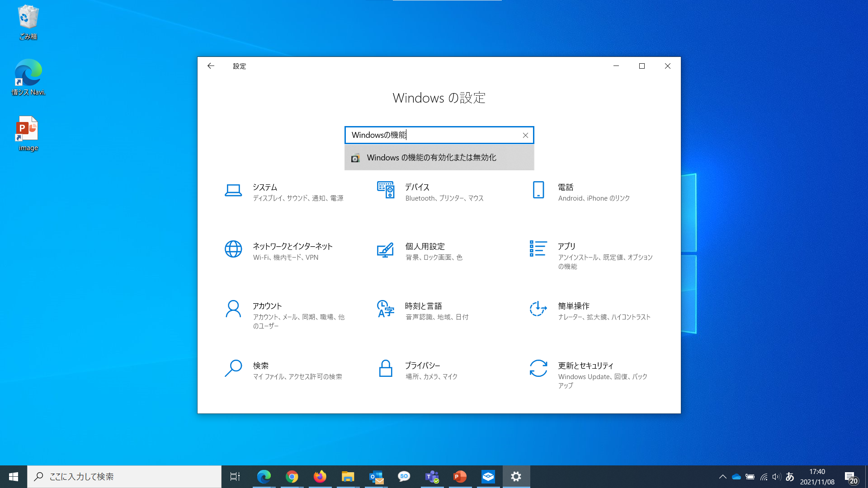Viewport: 868px width, 488px height.
Task: Open the blue envelope taskbar app
Action: pyautogui.click(x=488, y=477)
